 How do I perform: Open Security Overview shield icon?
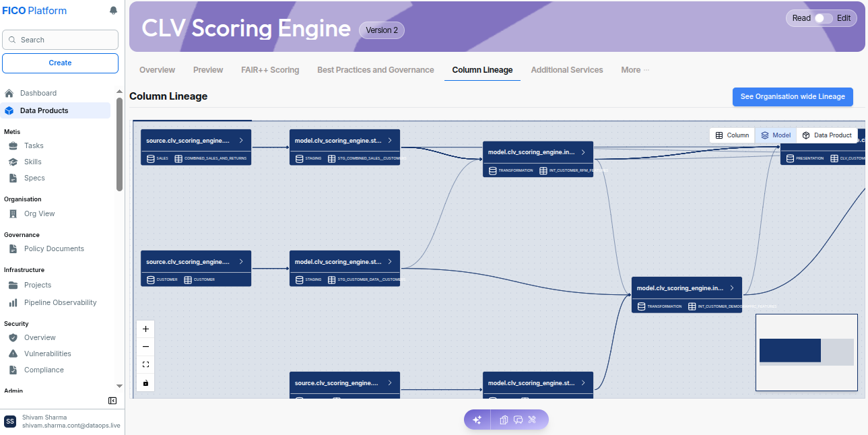pyautogui.click(x=13, y=337)
